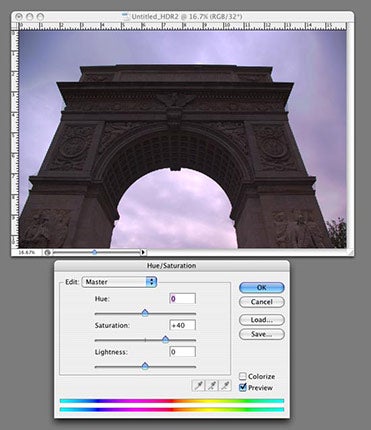
Task: Focus the Hue value field
Action: (182, 299)
